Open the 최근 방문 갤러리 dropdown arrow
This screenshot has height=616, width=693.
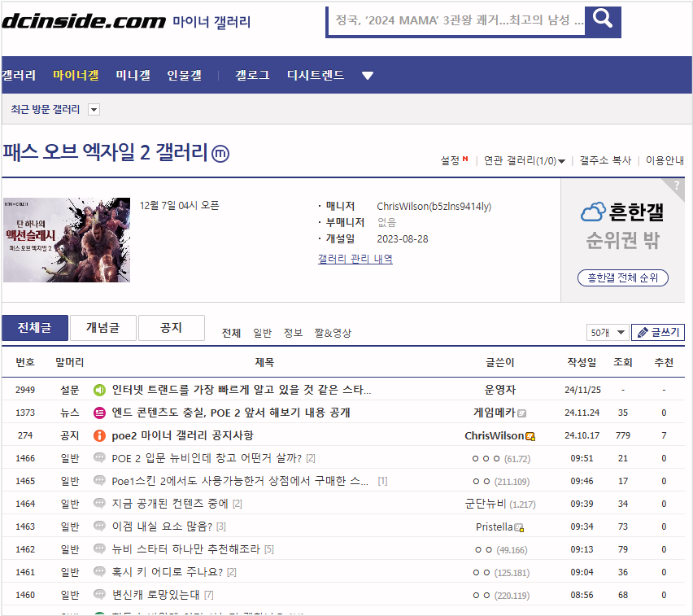click(94, 110)
